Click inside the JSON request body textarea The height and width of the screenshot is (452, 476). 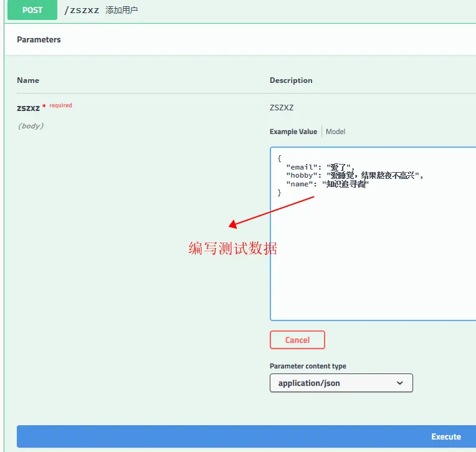(373, 234)
